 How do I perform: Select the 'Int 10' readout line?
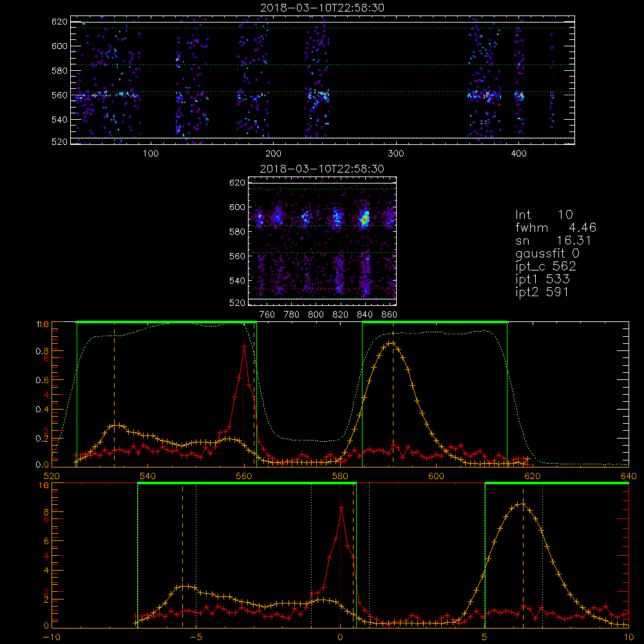tap(544, 214)
